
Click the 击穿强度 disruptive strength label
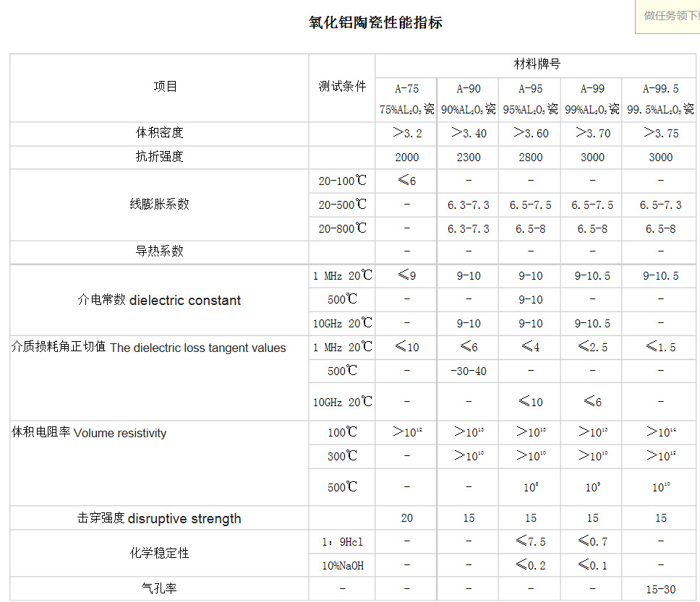pos(160,518)
